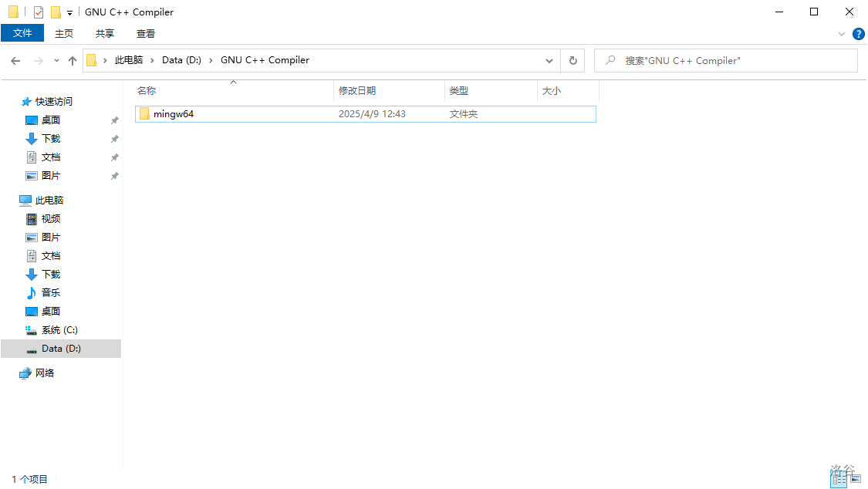Refresh the current folder view

pyautogui.click(x=572, y=61)
